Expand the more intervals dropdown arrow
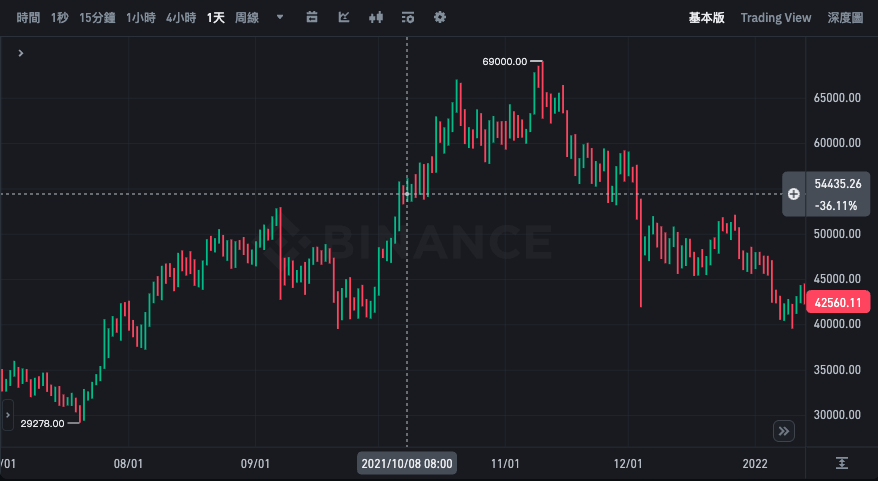 click(x=279, y=18)
